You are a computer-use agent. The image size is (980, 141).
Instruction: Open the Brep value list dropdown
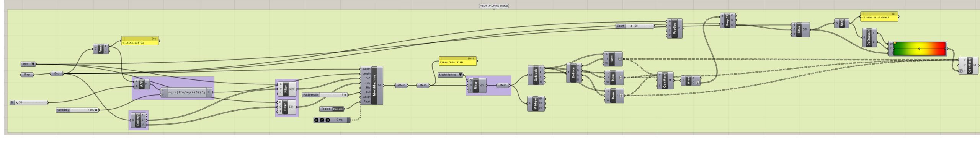click(x=29, y=64)
